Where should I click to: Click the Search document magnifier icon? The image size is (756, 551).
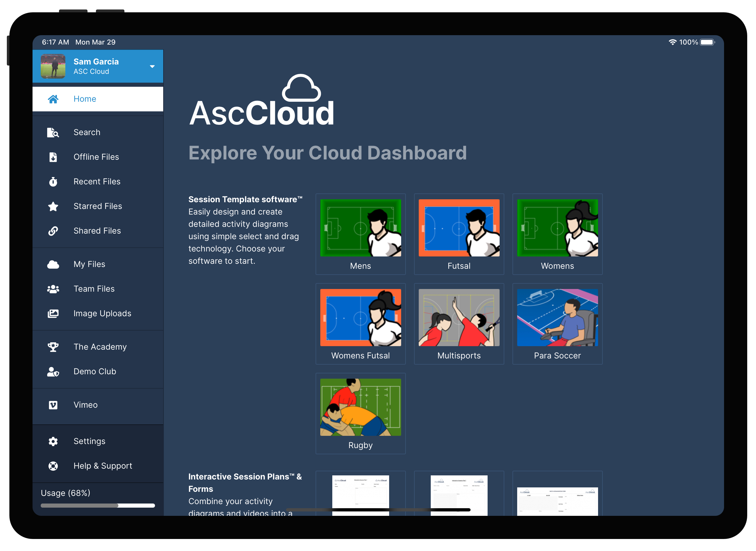tap(53, 132)
